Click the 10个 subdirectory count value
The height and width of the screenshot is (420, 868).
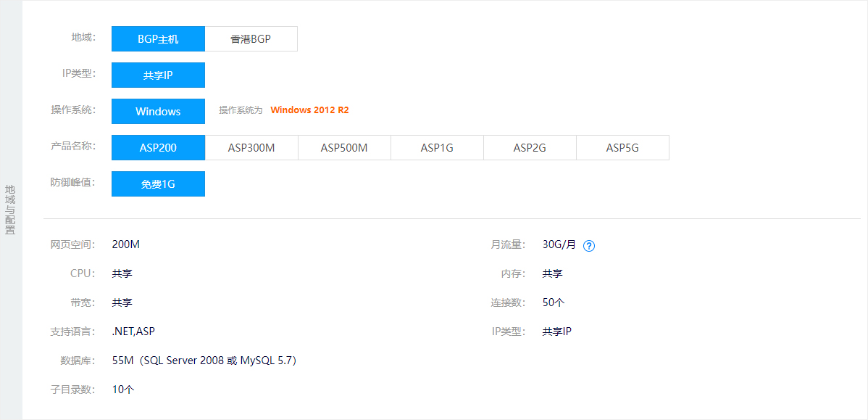tap(123, 390)
